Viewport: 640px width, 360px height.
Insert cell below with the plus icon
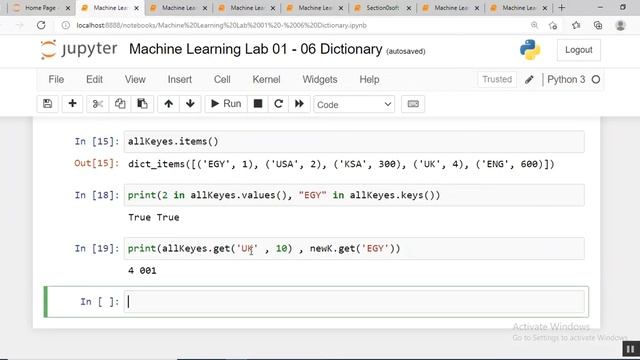72,104
